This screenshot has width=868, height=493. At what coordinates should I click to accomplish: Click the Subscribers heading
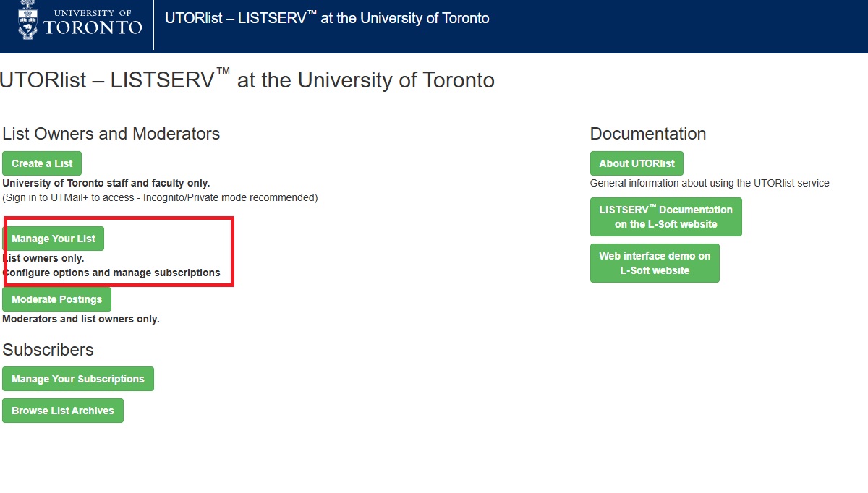click(x=48, y=350)
